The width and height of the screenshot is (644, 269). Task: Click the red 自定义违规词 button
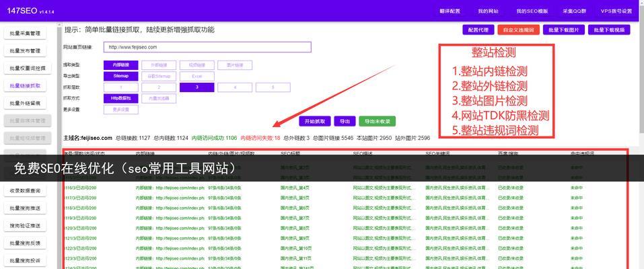pyautogui.click(x=518, y=30)
